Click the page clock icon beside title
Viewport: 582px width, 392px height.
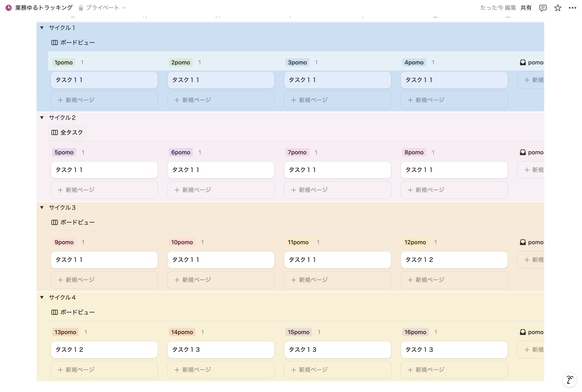8,8
